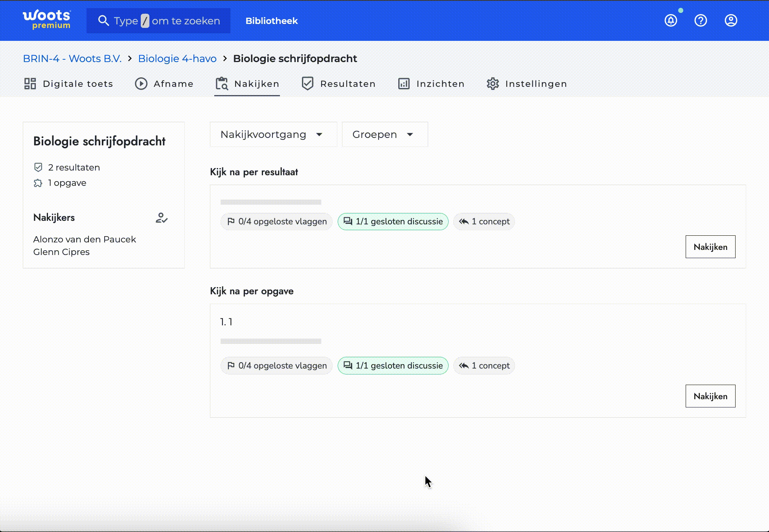Click the 'Kijk na per resultaat' heading
Screen dimensions: 769x532
[254, 172]
